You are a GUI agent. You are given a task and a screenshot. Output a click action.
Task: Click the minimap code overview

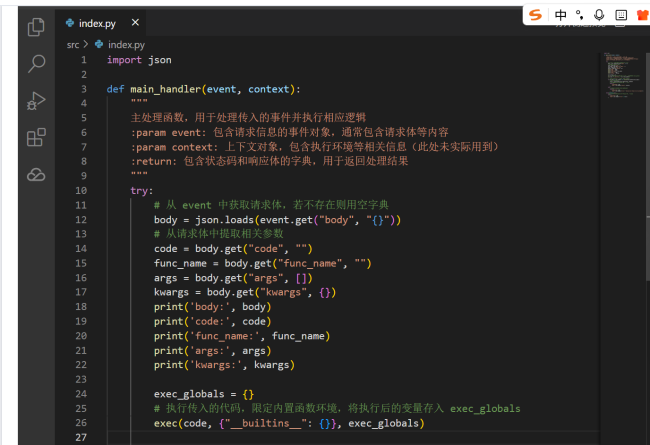pyautogui.click(x=623, y=75)
